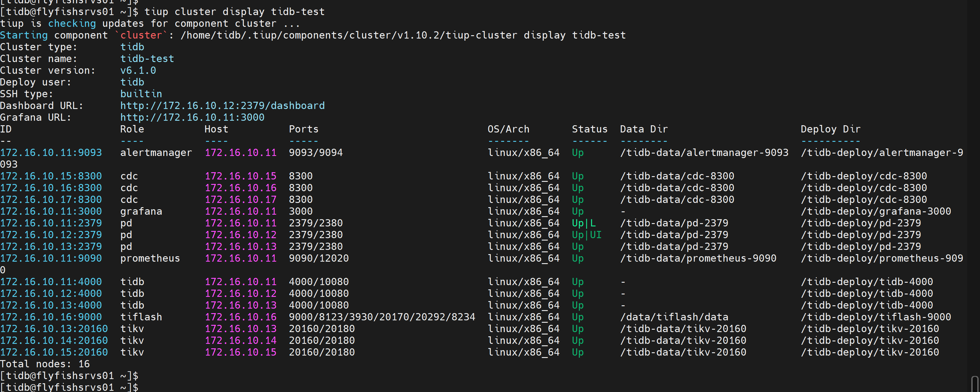Viewport: 980px width, 392px height.
Task: Click the grafana role cell
Action: 141,211
